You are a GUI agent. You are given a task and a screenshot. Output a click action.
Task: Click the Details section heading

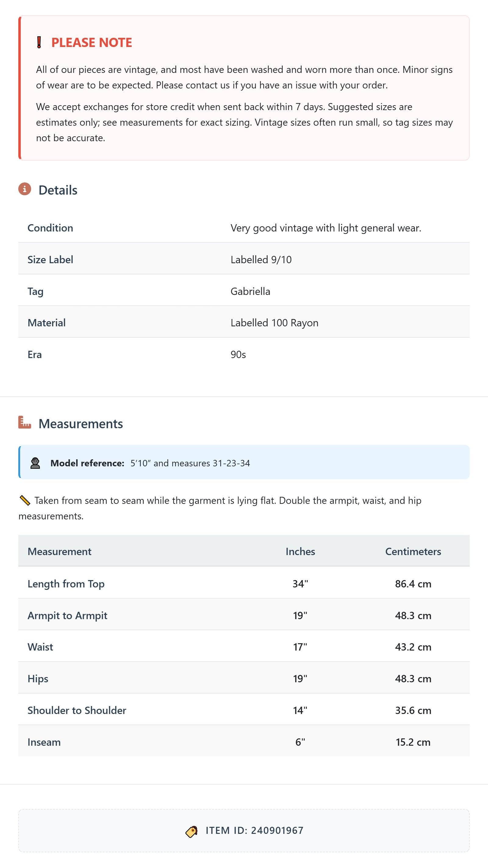tap(58, 190)
